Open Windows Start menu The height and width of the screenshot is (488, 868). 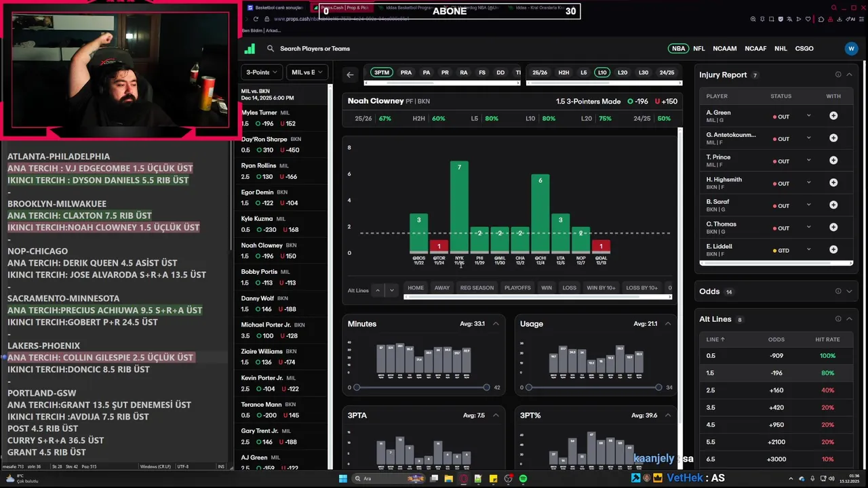[x=343, y=479]
